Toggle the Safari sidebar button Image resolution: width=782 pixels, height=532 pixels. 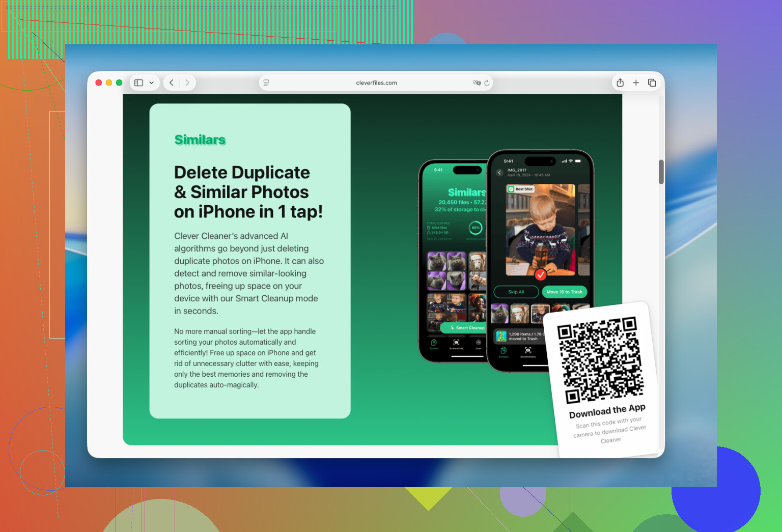(x=138, y=82)
